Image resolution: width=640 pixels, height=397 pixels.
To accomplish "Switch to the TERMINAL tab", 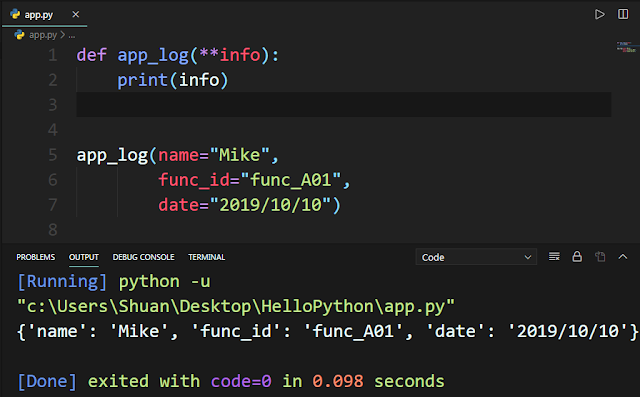I will pyautogui.click(x=207, y=257).
